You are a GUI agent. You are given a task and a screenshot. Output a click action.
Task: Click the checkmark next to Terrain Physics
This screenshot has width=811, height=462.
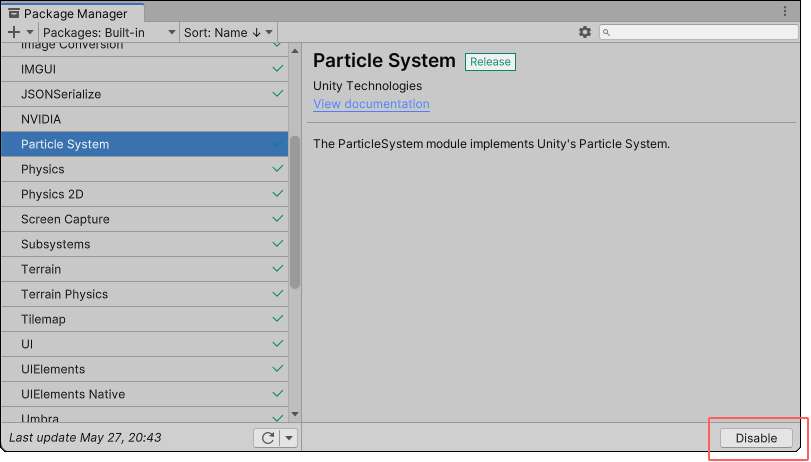(278, 293)
